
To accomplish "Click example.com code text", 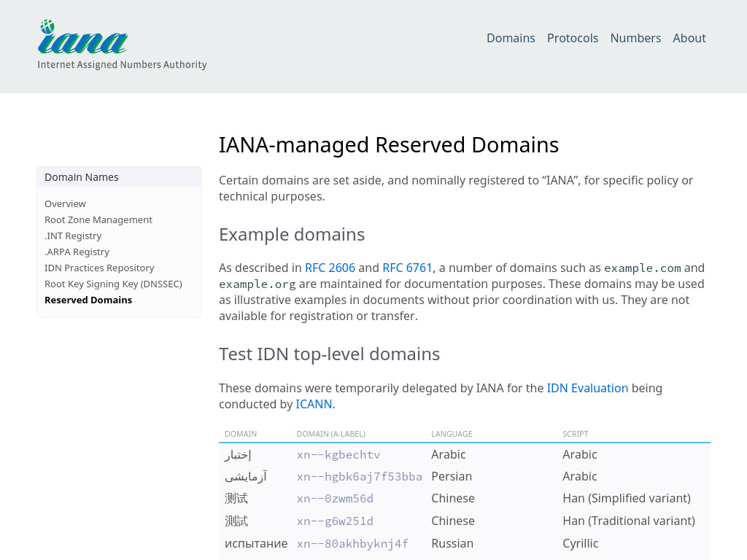I will click(643, 268).
